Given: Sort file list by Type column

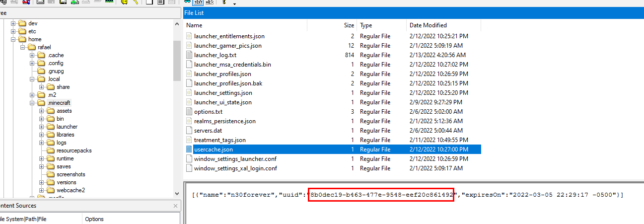Looking at the screenshot, I should (x=382, y=25).
